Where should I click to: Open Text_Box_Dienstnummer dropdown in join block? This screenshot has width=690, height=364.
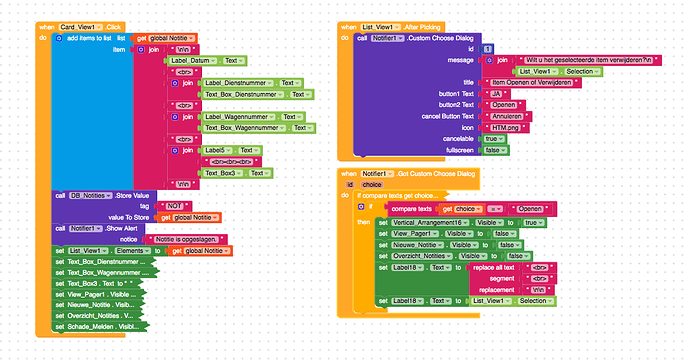[x=244, y=95]
